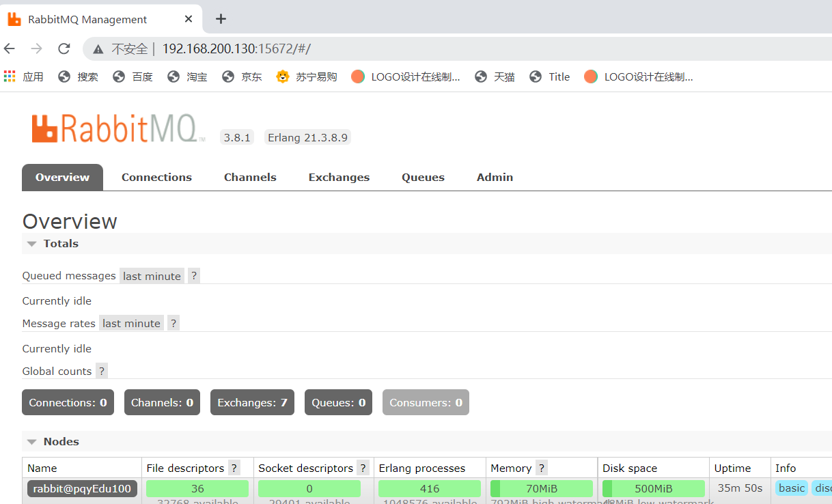
Task: Open help for Message rates
Action: coord(174,323)
